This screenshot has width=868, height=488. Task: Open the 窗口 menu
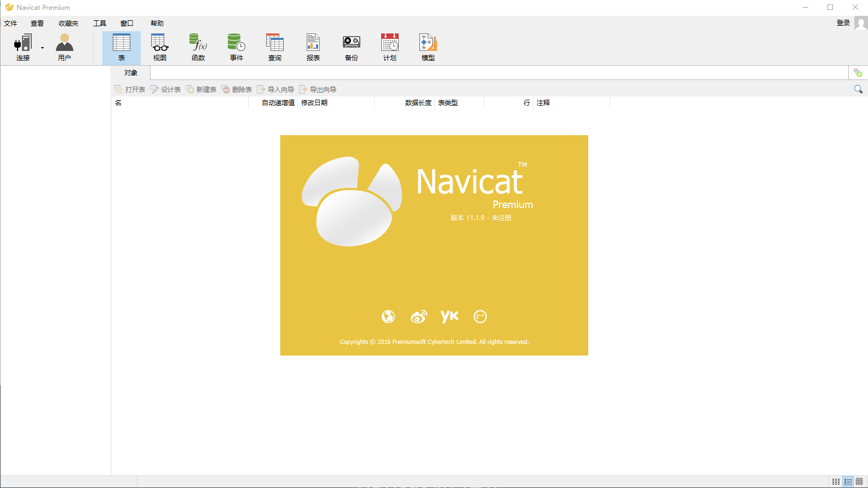click(127, 24)
